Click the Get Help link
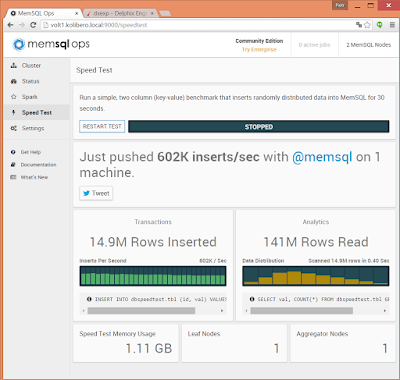The image size is (400, 380). pyautogui.click(x=31, y=152)
